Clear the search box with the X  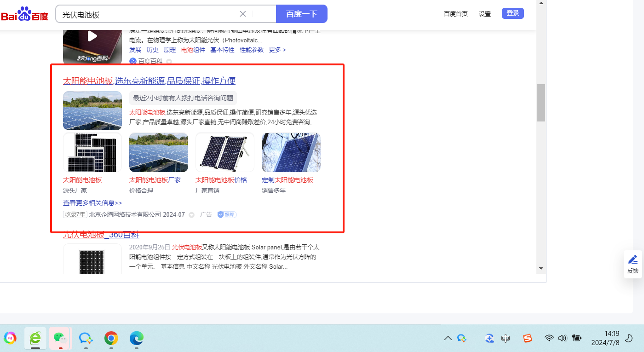click(x=243, y=14)
